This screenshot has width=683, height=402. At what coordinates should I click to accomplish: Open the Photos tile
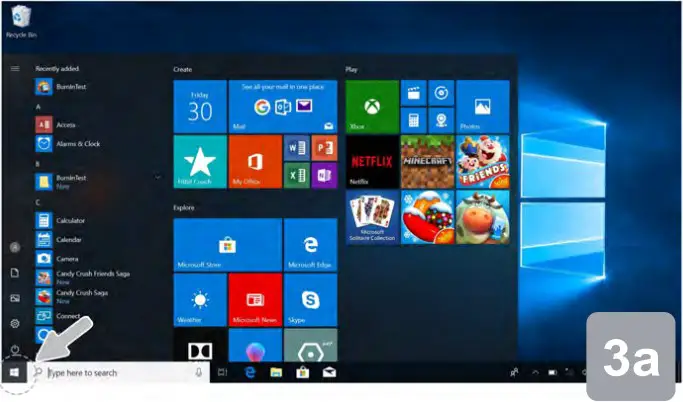pyautogui.click(x=483, y=106)
